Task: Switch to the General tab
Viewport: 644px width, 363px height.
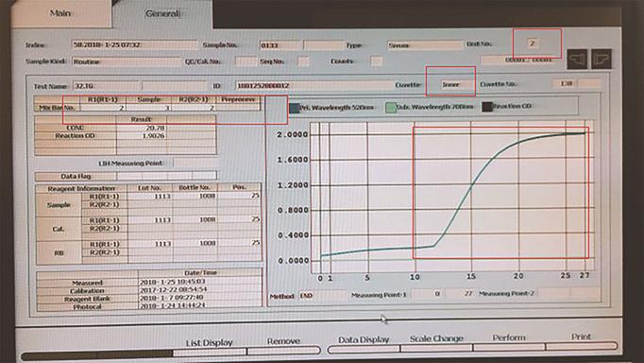Action: click(x=162, y=13)
